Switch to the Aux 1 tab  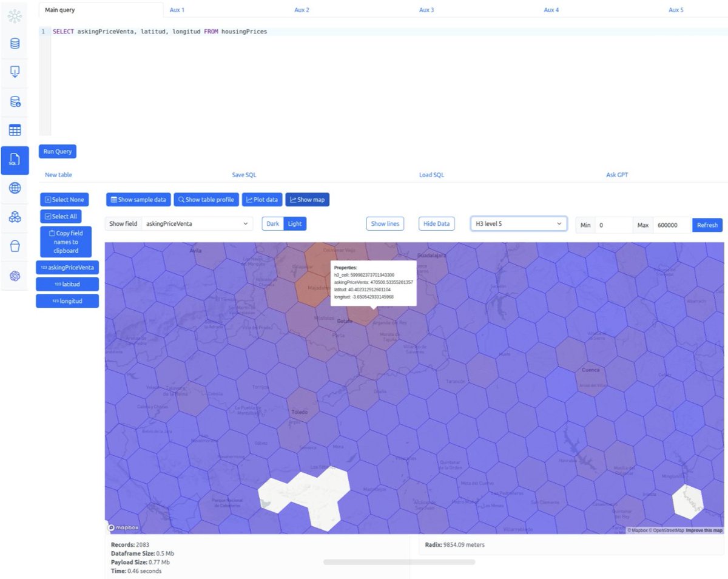(177, 10)
